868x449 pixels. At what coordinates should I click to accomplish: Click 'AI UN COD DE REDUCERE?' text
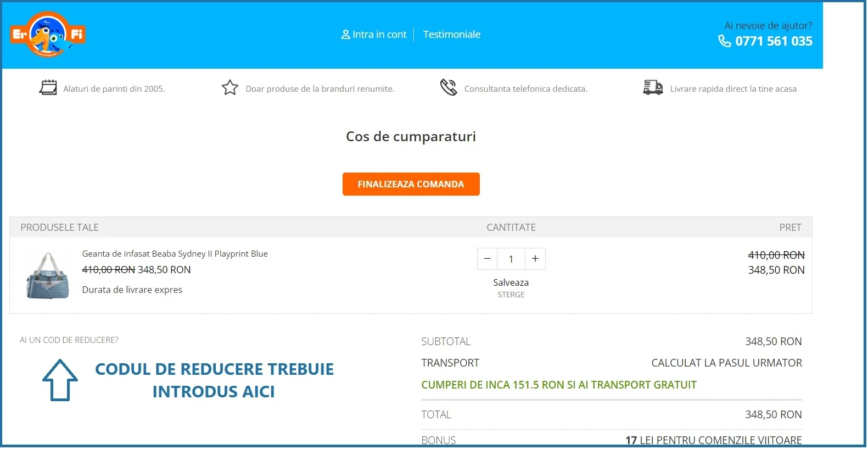pyautogui.click(x=69, y=340)
